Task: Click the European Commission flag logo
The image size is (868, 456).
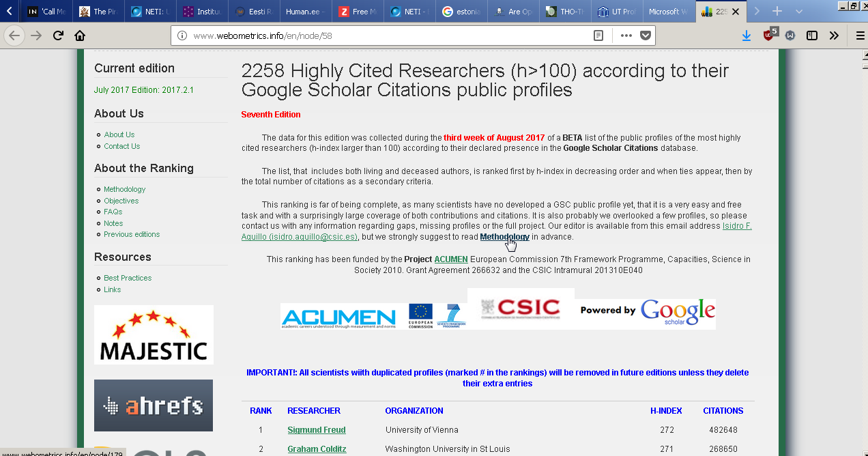Action: pyautogui.click(x=421, y=315)
